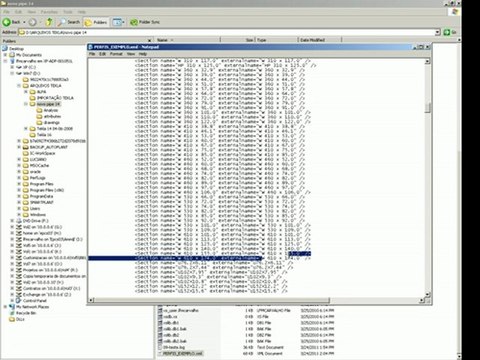Open Control Panel from folder tree
The height and width of the screenshot is (360, 480).
(35, 301)
